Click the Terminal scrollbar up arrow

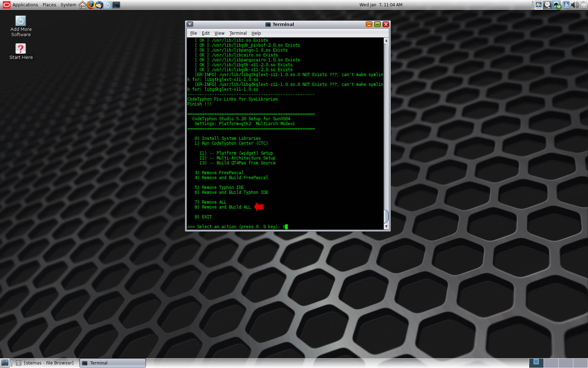tap(386, 40)
